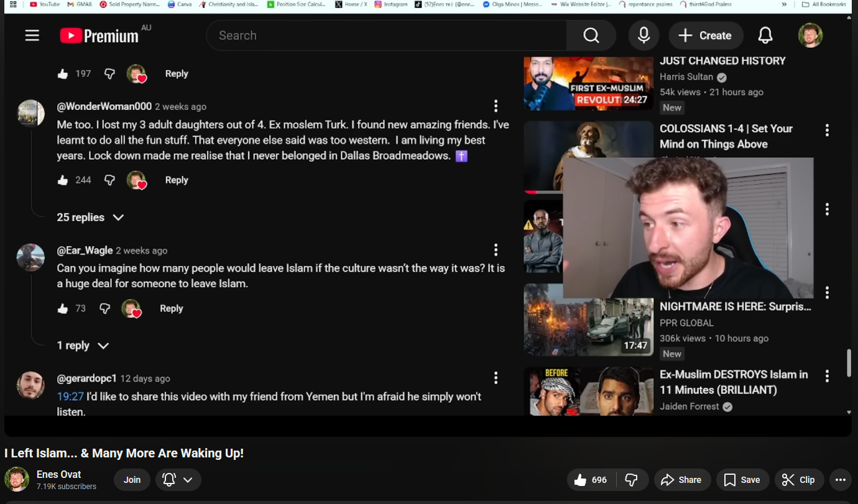
Task: Reply to the comment with 197 likes
Action: tap(177, 74)
